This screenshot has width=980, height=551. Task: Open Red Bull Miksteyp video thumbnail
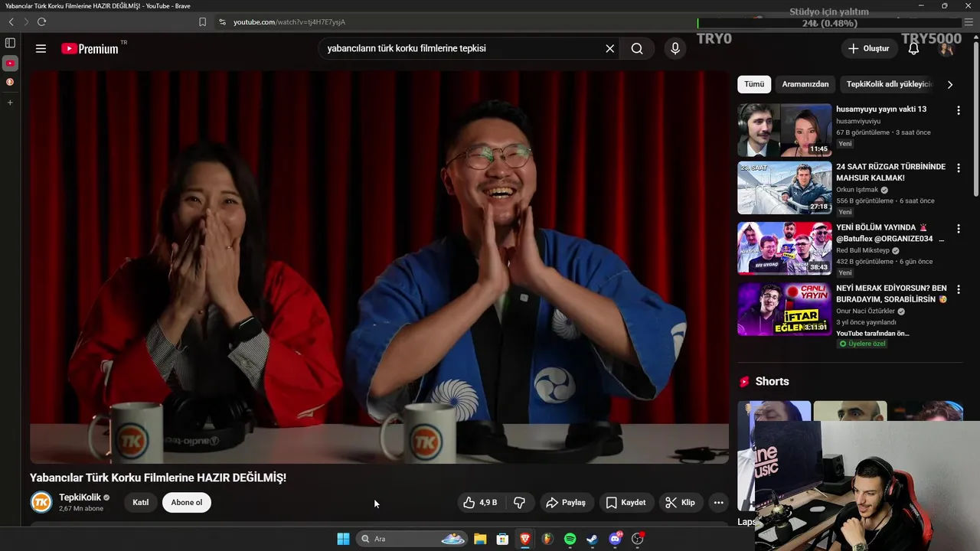pyautogui.click(x=784, y=248)
